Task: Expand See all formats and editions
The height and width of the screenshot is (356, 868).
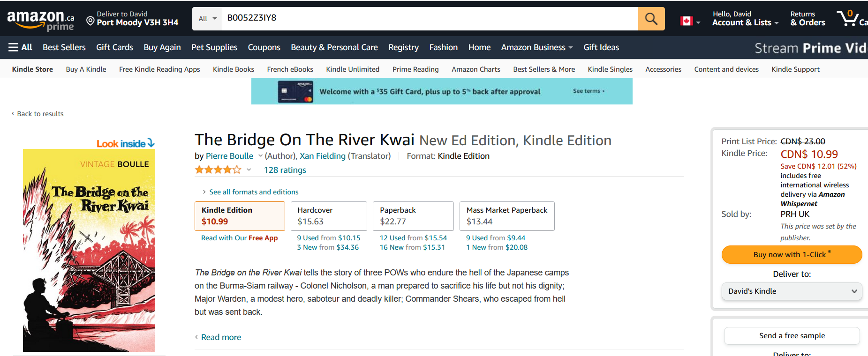Action: click(x=253, y=192)
